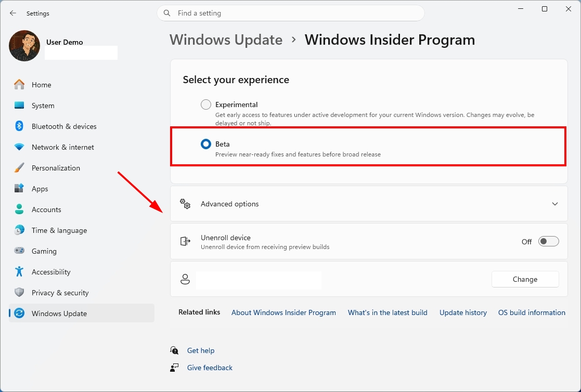Screen dimensions: 581x392
Task: Open Personalization settings
Action: click(82, 167)
